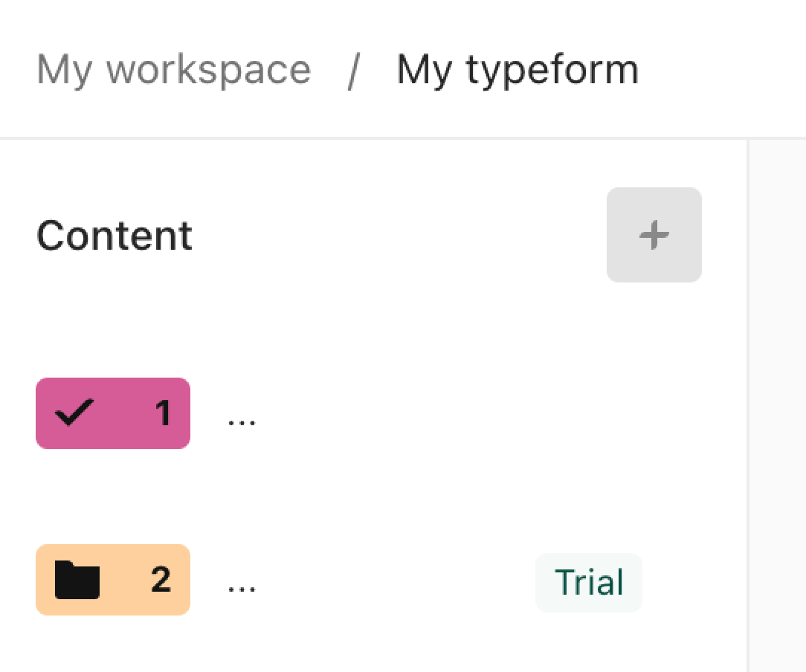Select the black folder group icon
The width and height of the screenshot is (806, 672).
77,580
